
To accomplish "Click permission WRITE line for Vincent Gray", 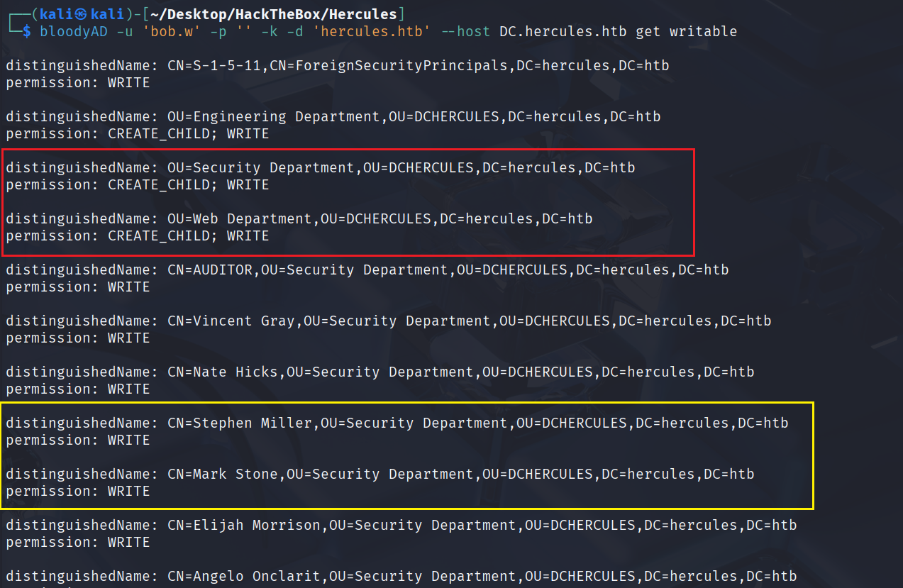I will pos(78,338).
